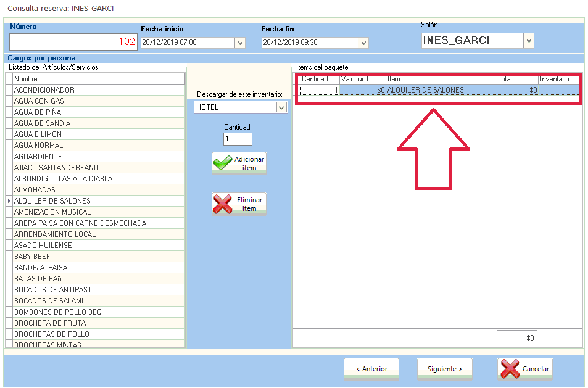The width and height of the screenshot is (588, 388).
Task: Click the Número field showing 102
Action: click(x=73, y=42)
